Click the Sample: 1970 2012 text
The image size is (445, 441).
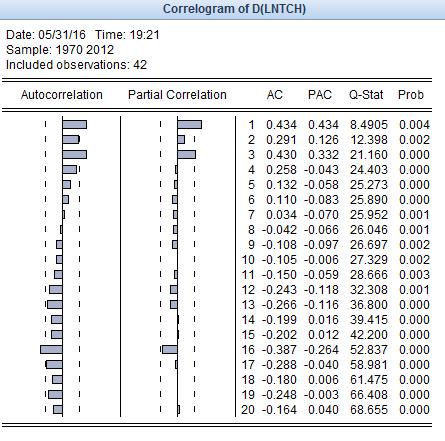click(60, 50)
